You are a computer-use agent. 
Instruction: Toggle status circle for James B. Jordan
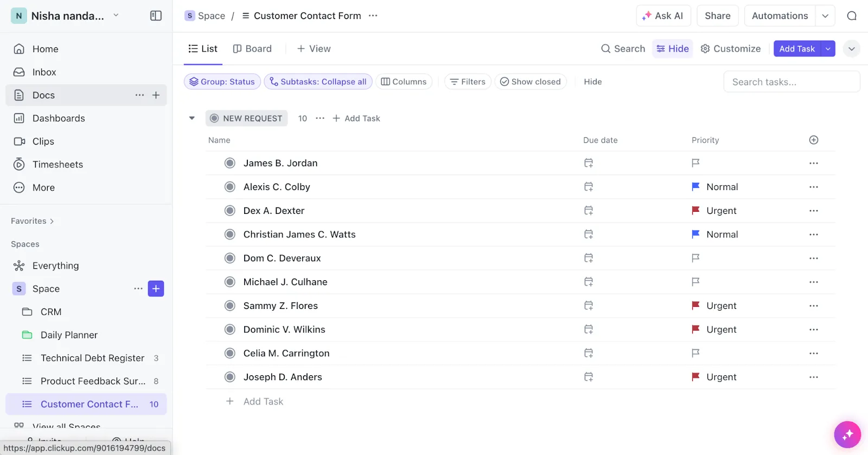pos(230,163)
